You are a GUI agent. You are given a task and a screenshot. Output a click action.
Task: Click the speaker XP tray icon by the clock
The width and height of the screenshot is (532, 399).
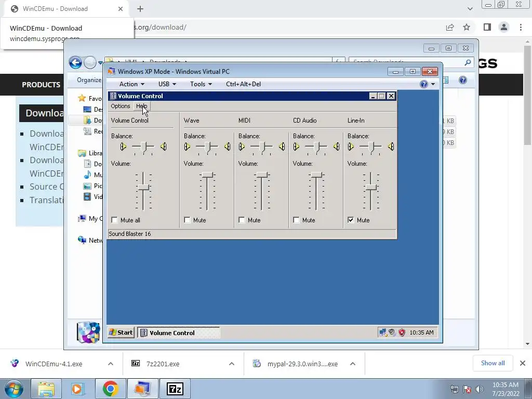pos(393,332)
